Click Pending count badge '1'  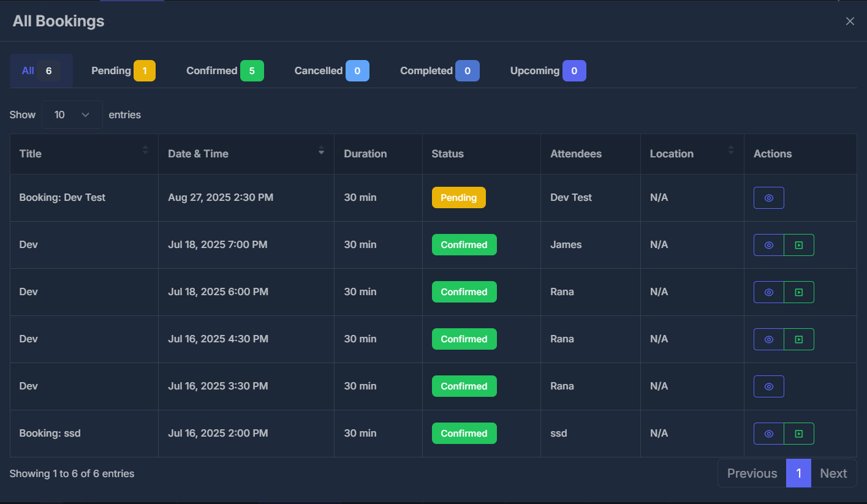(145, 71)
